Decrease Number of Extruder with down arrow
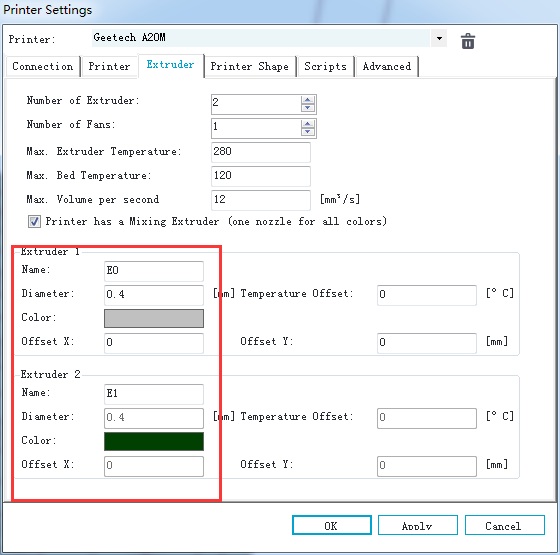 click(x=308, y=108)
